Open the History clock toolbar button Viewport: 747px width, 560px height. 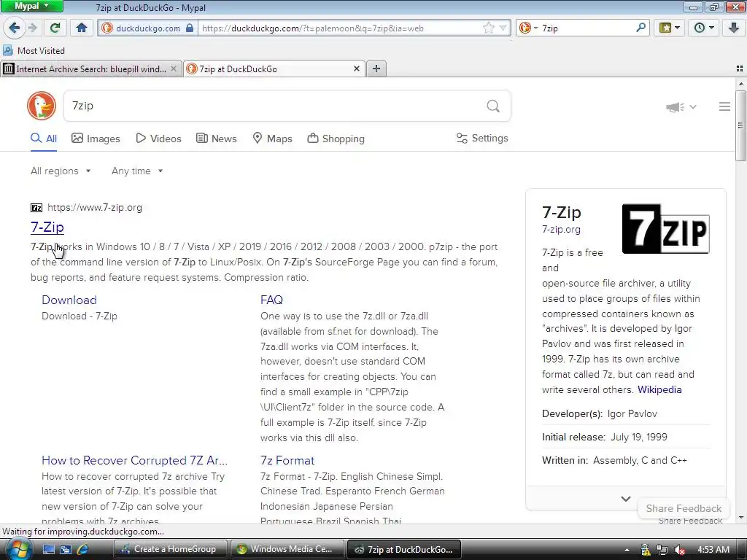pos(703,28)
